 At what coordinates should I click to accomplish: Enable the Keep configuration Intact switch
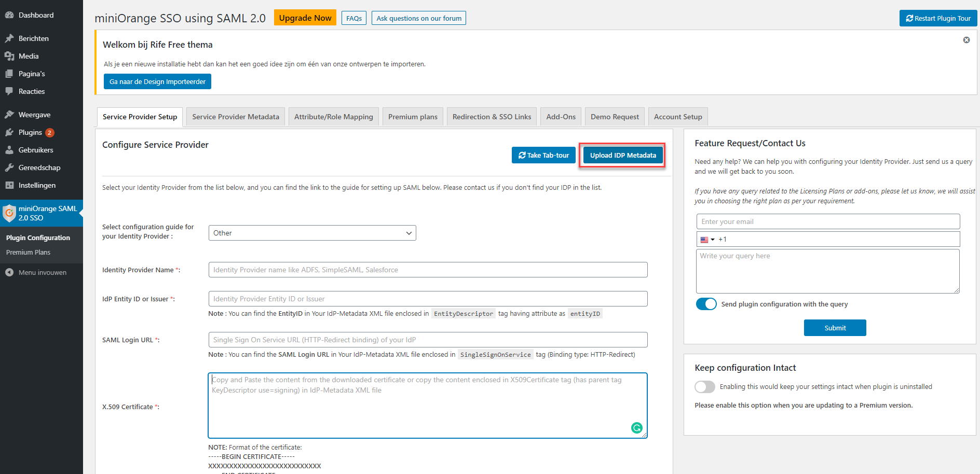point(705,387)
